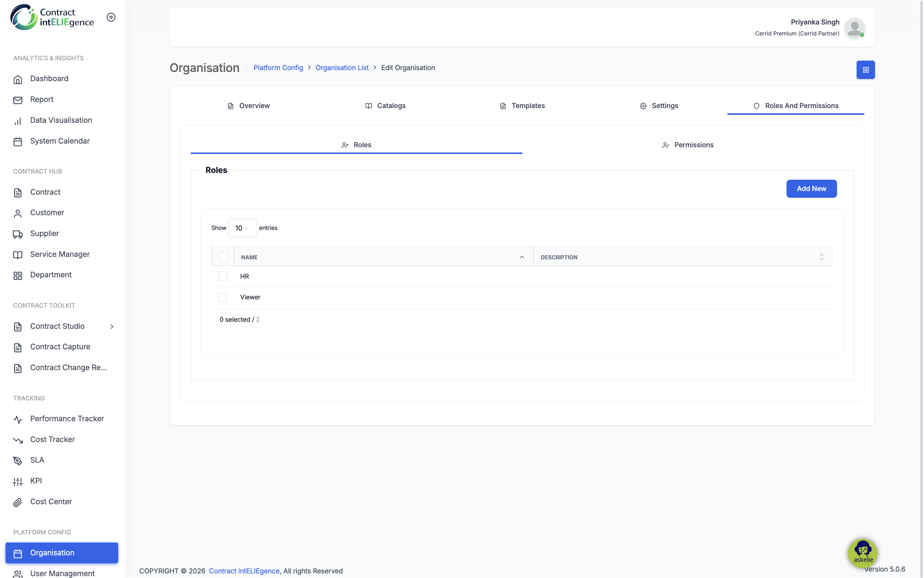This screenshot has width=924, height=578.
Task: Follow the Platform Config breadcrumb link
Action: pos(278,68)
